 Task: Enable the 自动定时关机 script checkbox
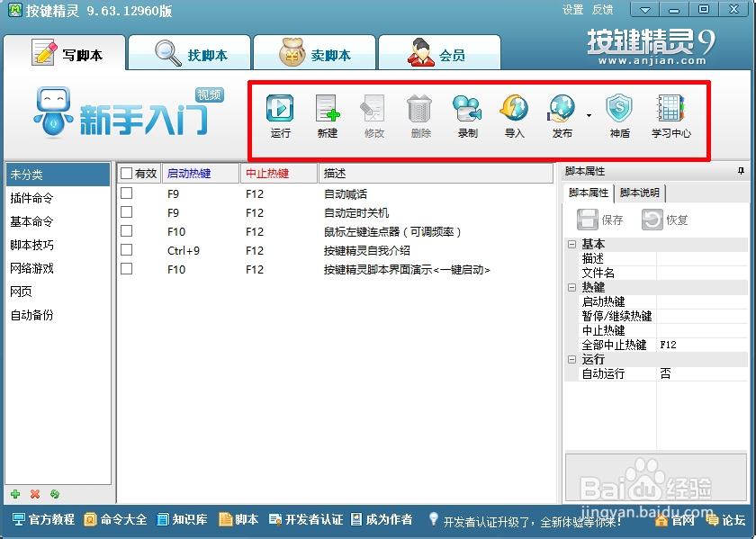[x=126, y=212]
